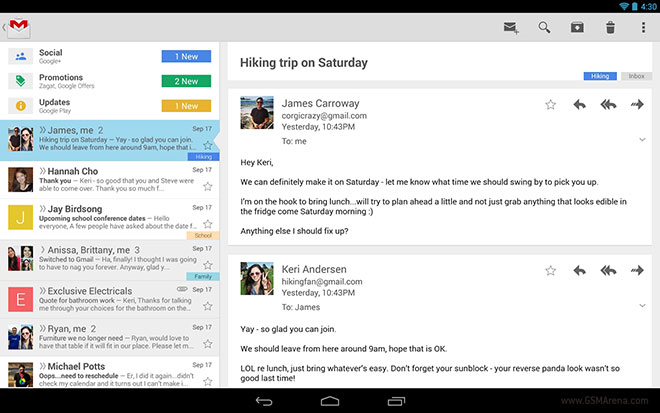This screenshot has height=413, width=660.
Task: Tap the Hiking label in James list row
Action: (203, 157)
